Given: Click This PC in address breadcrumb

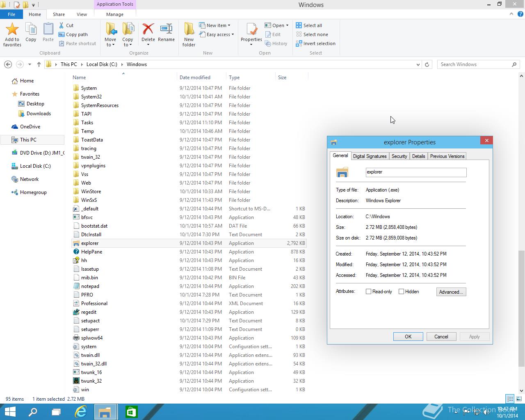Looking at the screenshot, I should 68,64.
